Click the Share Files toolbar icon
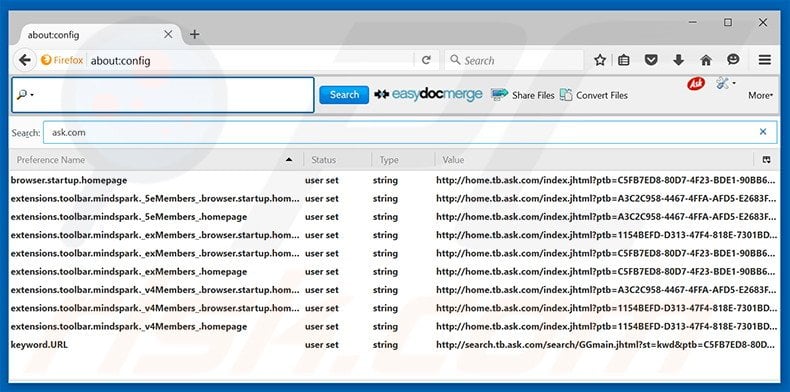Viewport: 790px width, 392px height. [x=499, y=95]
